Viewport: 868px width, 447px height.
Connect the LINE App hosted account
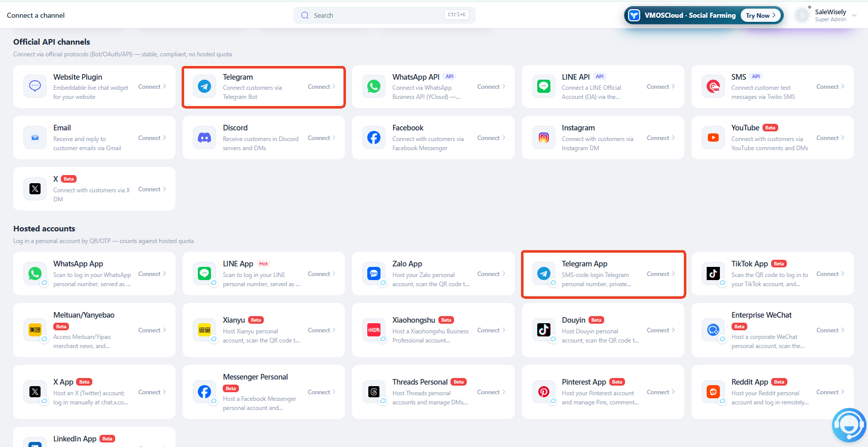click(x=322, y=274)
